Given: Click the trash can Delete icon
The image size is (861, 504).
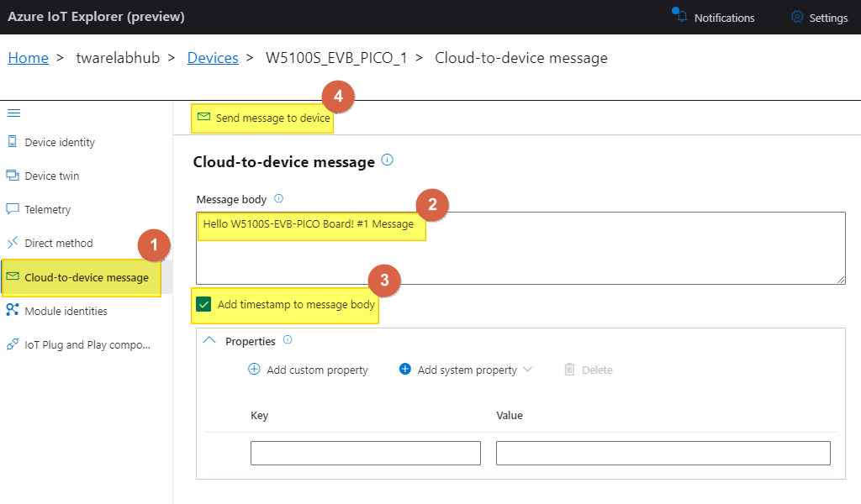Looking at the screenshot, I should coord(569,369).
